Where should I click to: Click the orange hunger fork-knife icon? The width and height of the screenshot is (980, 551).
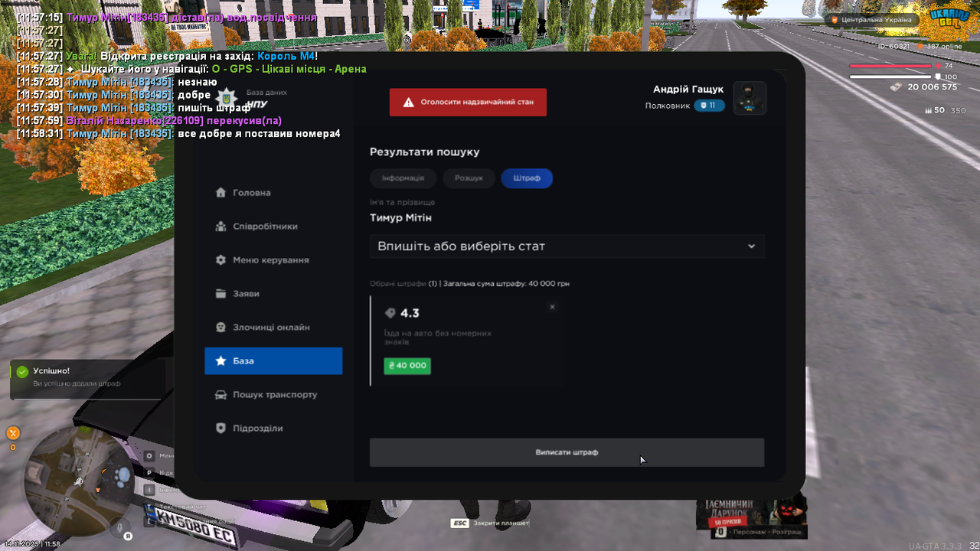[12, 433]
